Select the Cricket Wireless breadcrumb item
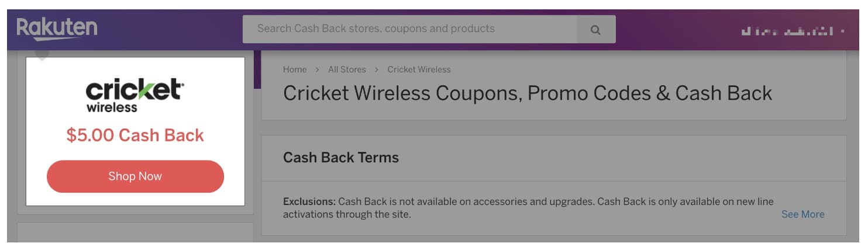868x250 pixels. coord(419,70)
